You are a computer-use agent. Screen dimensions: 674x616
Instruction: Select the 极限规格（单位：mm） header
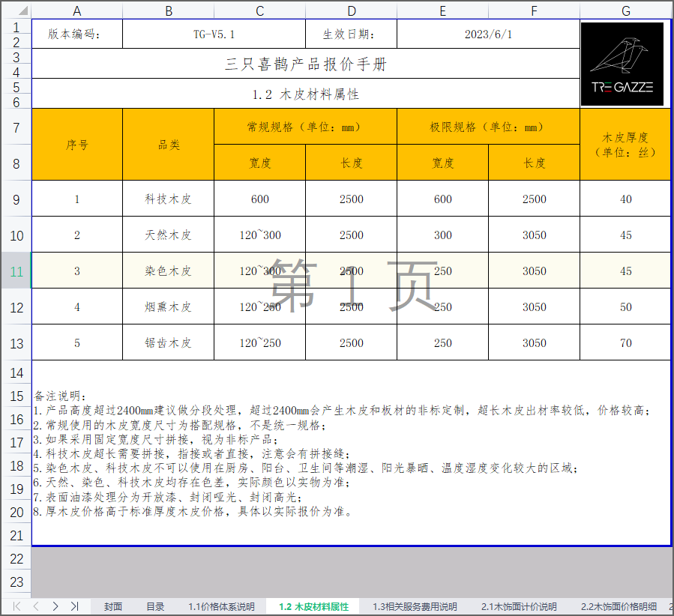click(x=488, y=127)
